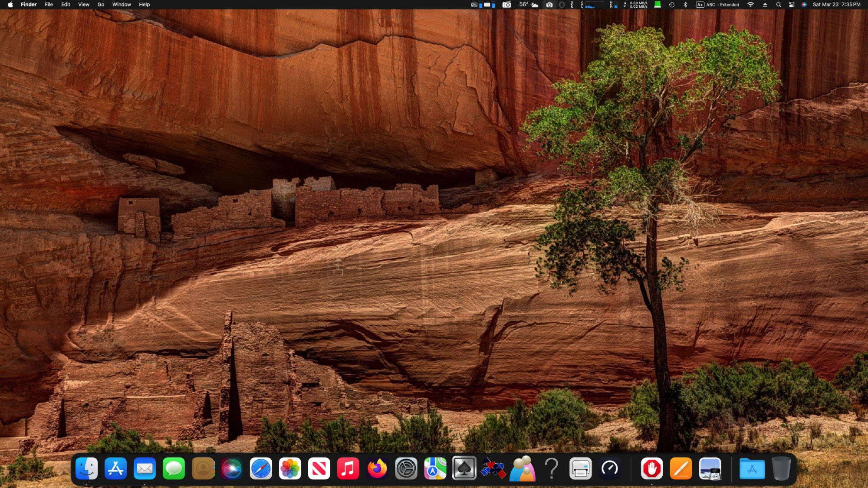
Task: Open the Photos app icon
Action: click(x=290, y=468)
